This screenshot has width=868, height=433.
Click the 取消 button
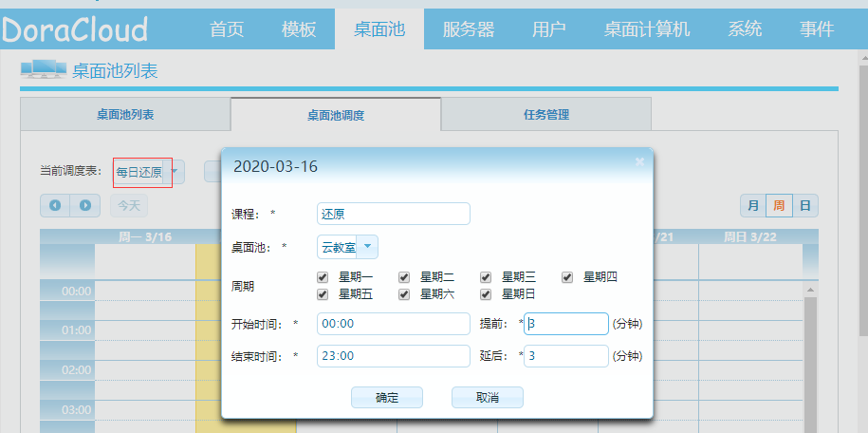click(x=488, y=398)
